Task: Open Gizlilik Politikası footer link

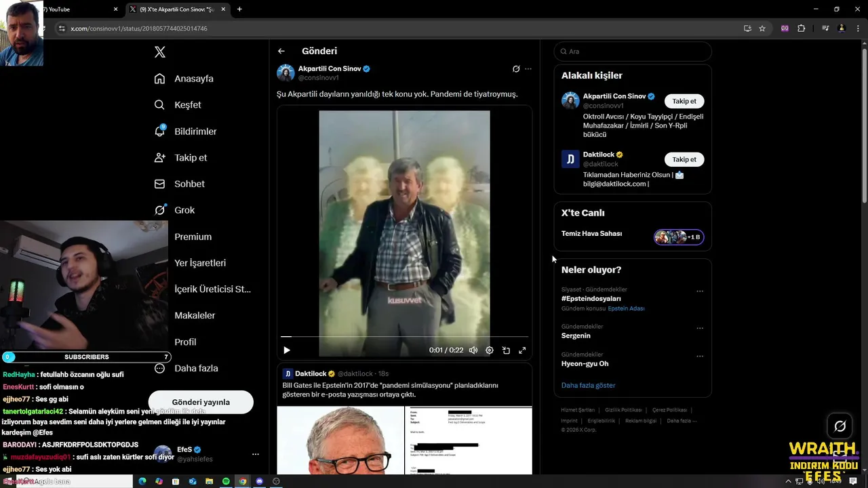Action: (623, 410)
